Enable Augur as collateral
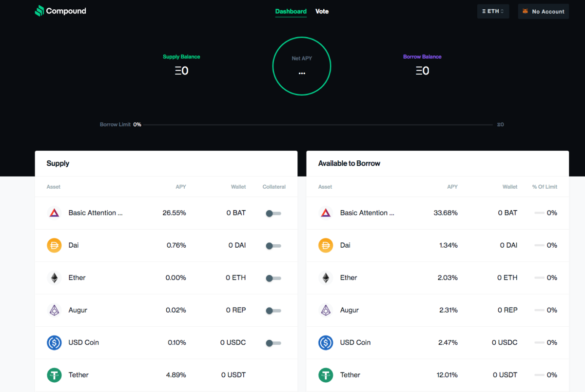 click(x=273, y=311)
